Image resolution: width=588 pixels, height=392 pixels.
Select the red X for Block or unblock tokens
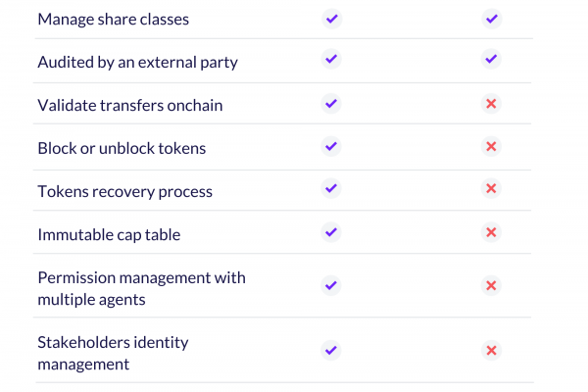point(491,146)
